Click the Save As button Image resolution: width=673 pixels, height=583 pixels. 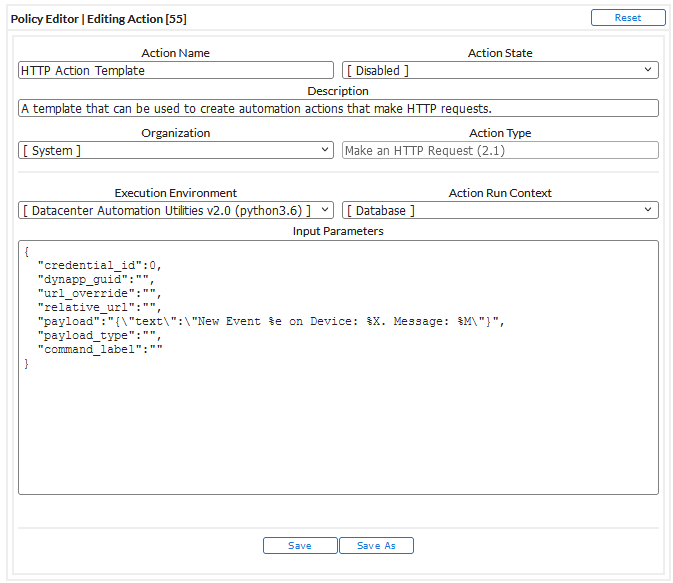pos(376,546)
